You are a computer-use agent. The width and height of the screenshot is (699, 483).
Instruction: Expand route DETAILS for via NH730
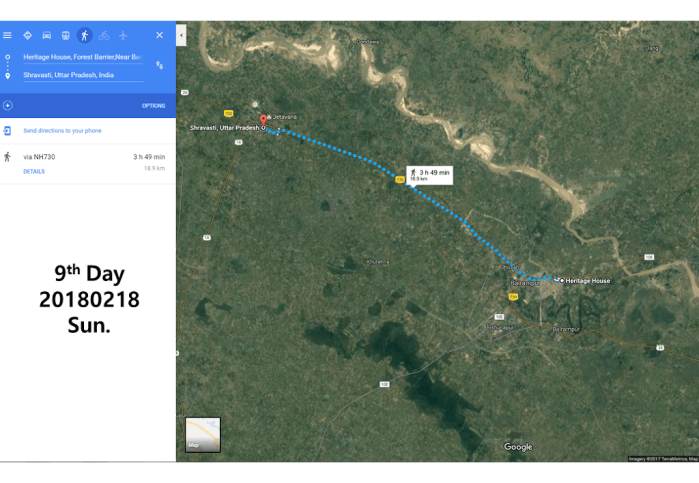34,171
